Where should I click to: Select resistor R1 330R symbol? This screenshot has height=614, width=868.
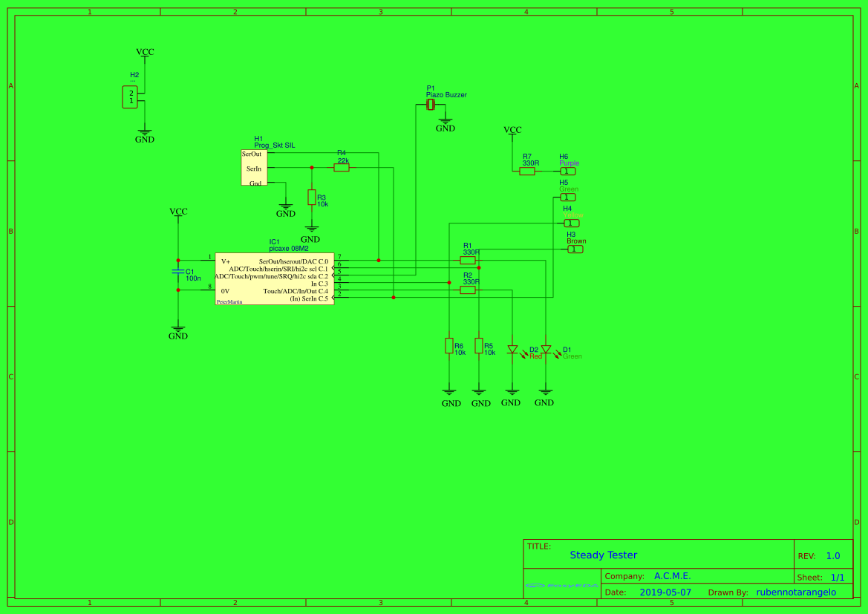[467, 260]
